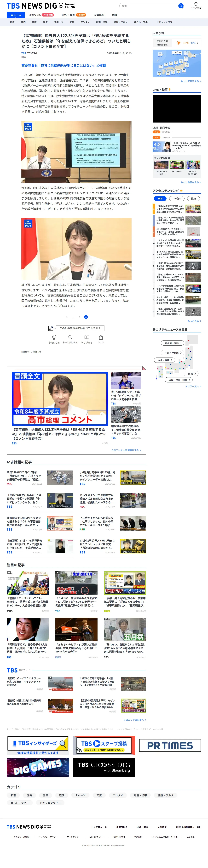Click もっと天気を見る link
Screen dimensions: 208x868
(191, 81)
